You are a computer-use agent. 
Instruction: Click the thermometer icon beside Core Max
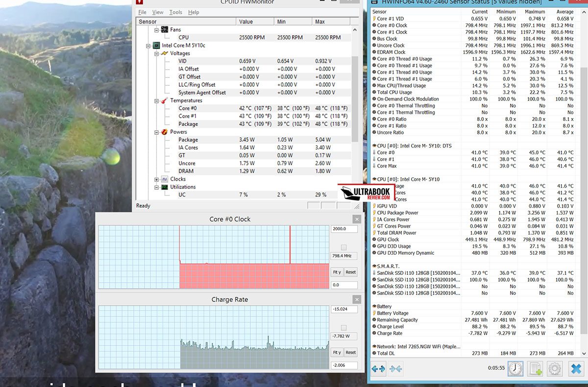pos(374,166)
